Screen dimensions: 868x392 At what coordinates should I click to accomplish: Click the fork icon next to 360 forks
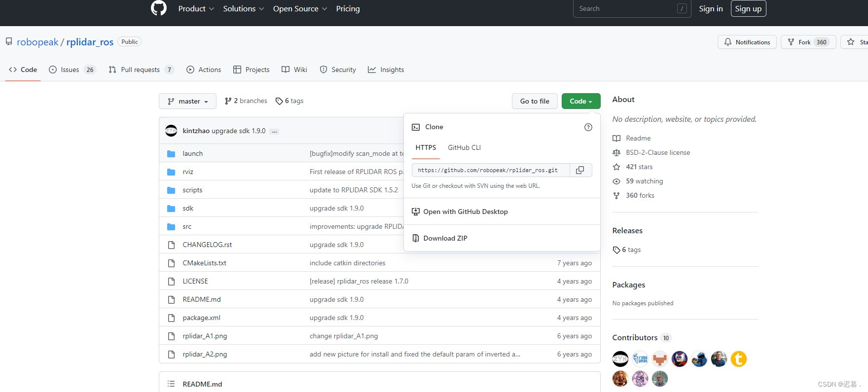[x=616, y=196]
